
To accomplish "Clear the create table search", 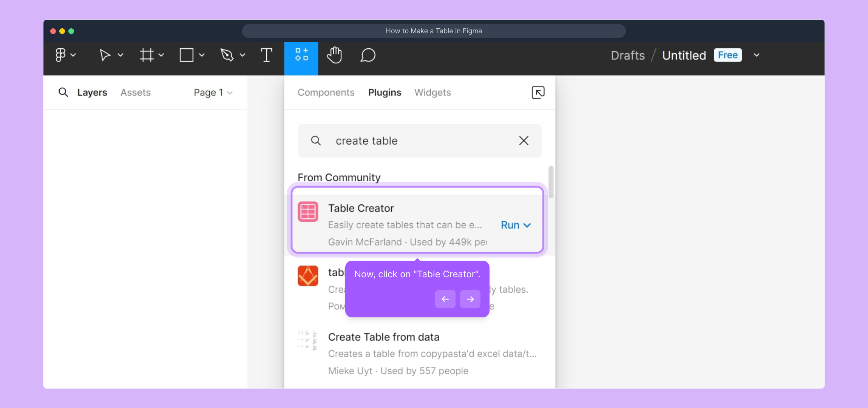I will coord(524,141).
